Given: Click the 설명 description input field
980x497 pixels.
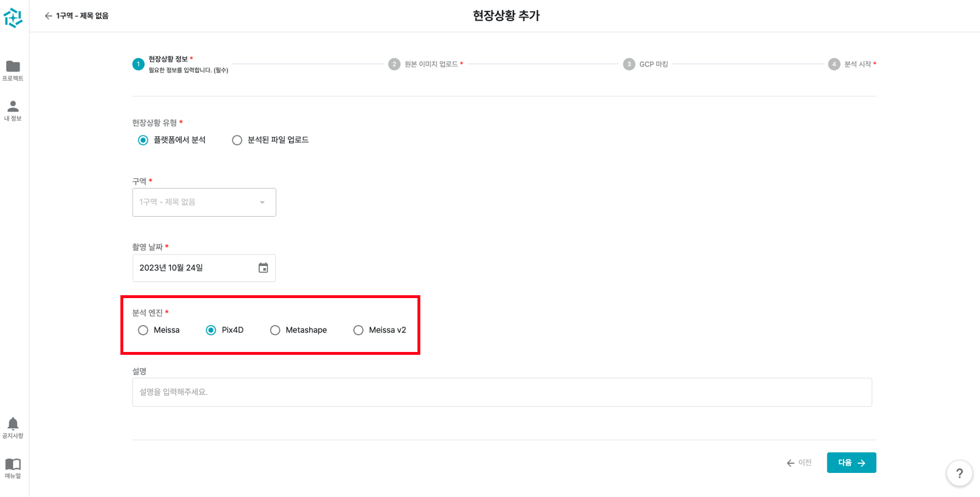Looking at the screenshot, I should 502,392.
